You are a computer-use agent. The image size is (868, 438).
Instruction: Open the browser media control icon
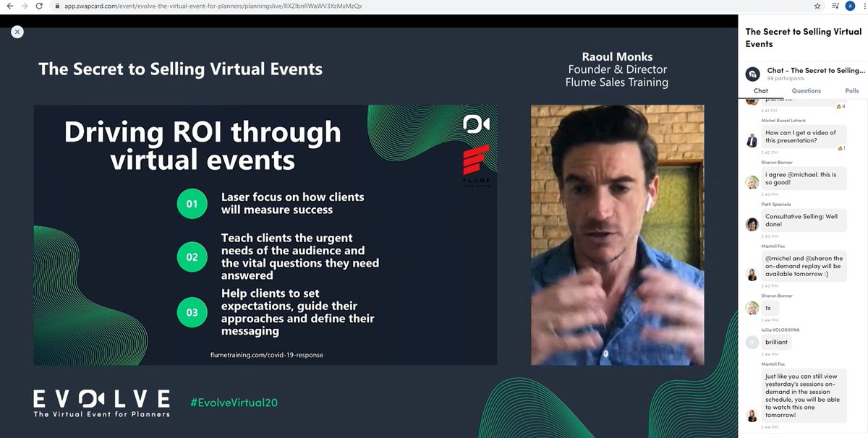tap(836, 6)
